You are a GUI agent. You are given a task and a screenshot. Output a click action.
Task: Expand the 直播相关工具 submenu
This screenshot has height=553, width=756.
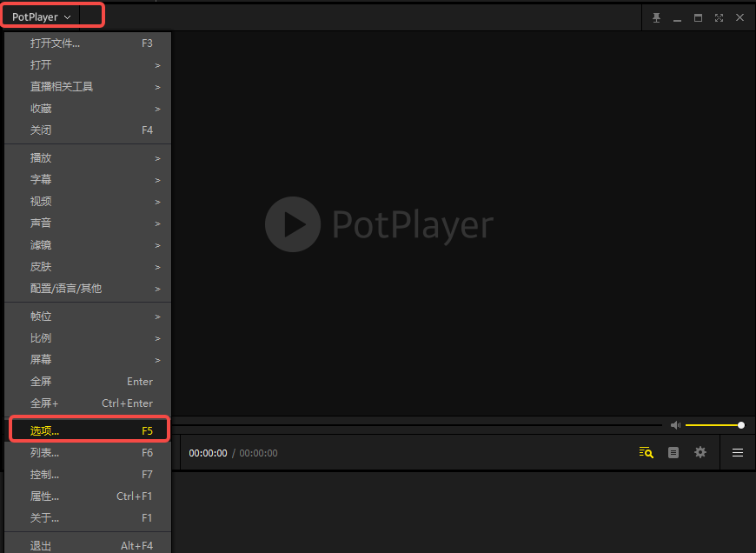tap(87, 87)
